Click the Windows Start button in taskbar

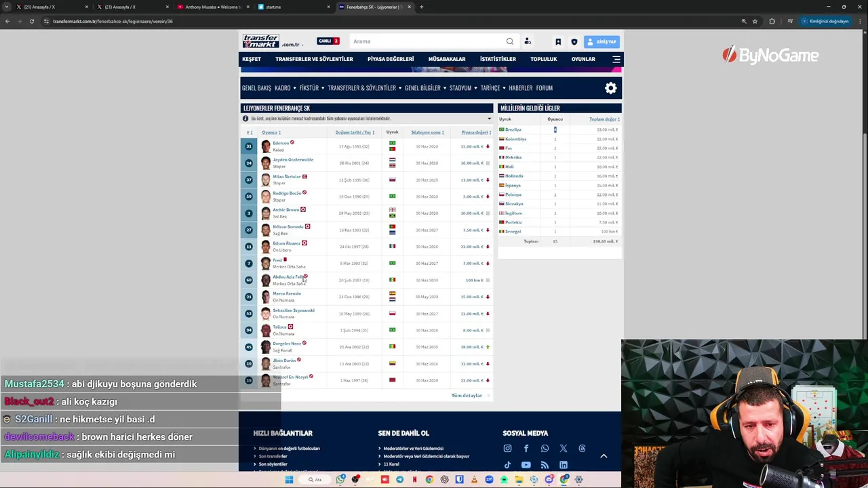[289, 479]
